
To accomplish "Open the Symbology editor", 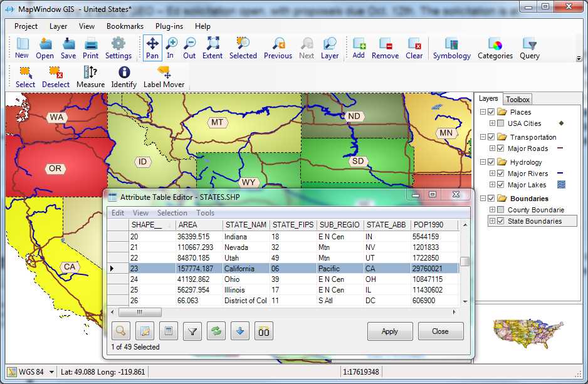I will pyautogui.click(x=451, y=47).
